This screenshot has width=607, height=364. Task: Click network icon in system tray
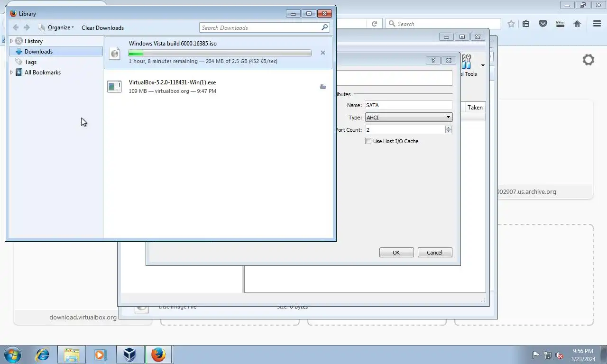547,355
